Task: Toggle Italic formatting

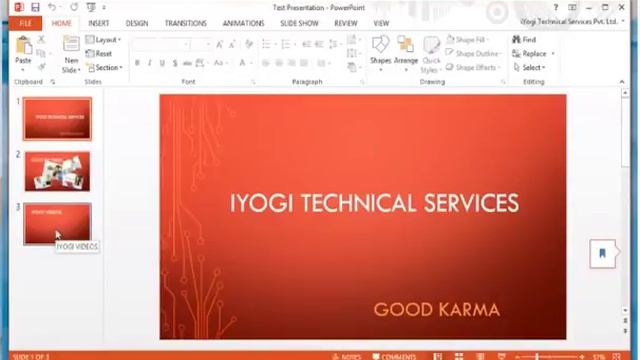Action: pos(150,63)
